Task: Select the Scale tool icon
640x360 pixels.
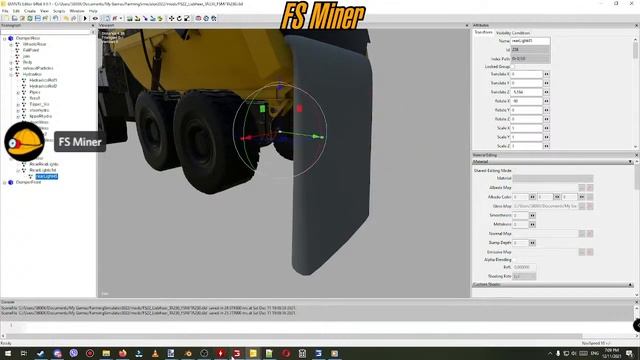Action: [187, 18]
